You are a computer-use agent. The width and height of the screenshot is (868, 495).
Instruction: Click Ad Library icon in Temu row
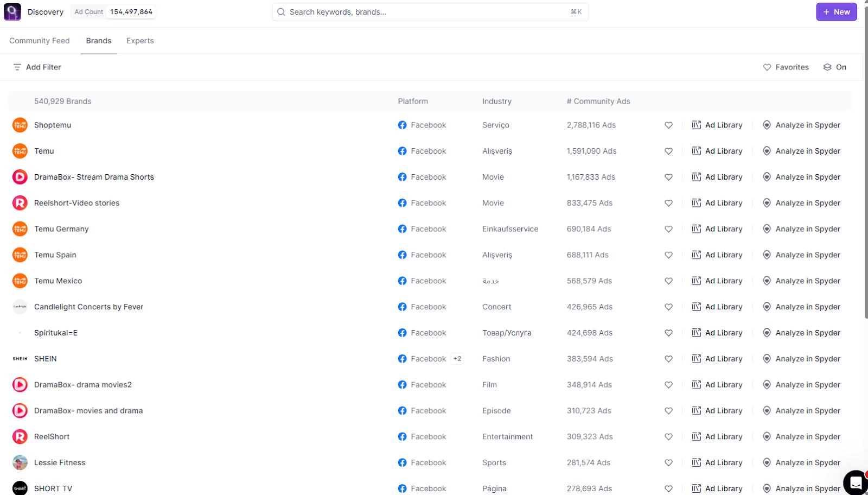697,151
